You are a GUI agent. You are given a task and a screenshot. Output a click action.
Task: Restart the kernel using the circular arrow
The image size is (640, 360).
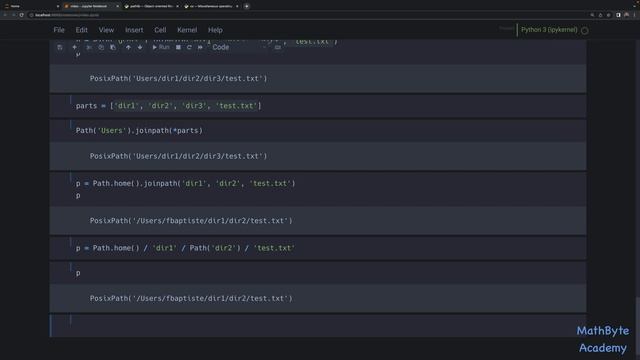coord(189,47)
